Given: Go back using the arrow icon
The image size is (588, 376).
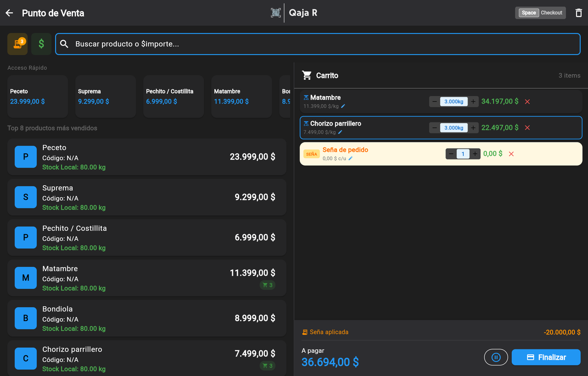Looking at the screenshot, I should point(9,13).
